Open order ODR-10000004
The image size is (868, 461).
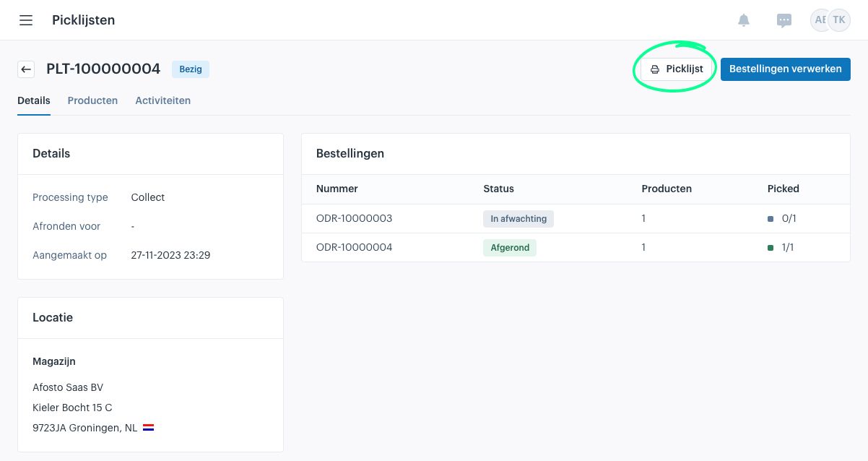point(354,247)
